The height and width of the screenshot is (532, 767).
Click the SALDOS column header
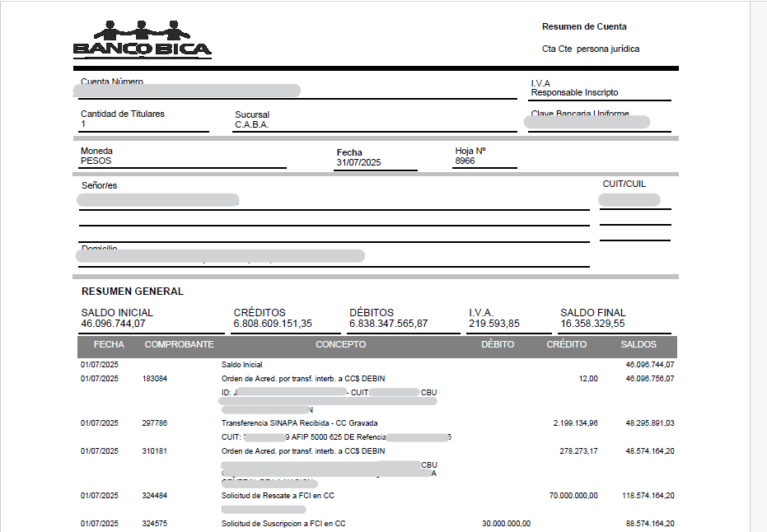click(x=638, y=345)
